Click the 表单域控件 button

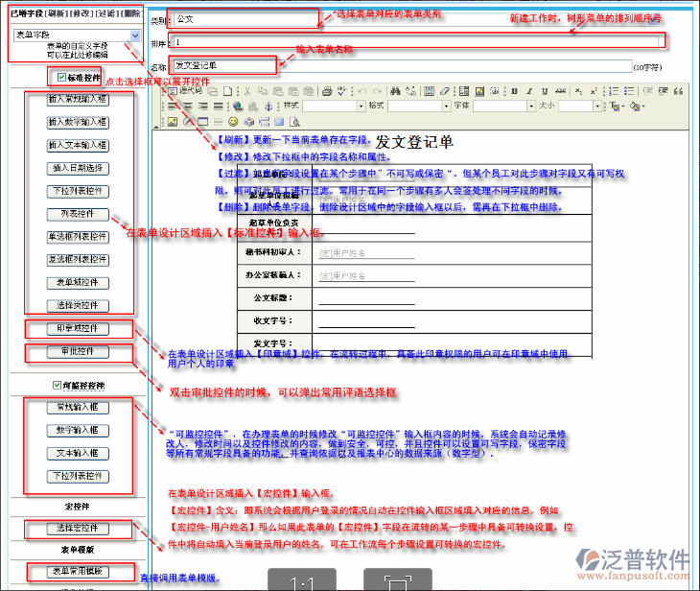[78, 283]
